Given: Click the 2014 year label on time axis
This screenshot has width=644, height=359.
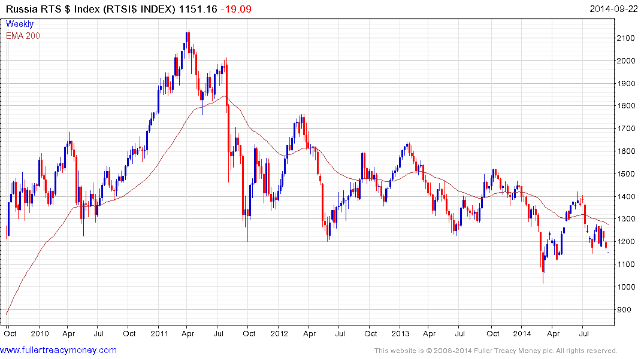Looking at the screenshot, I should (x=522, y=333).
